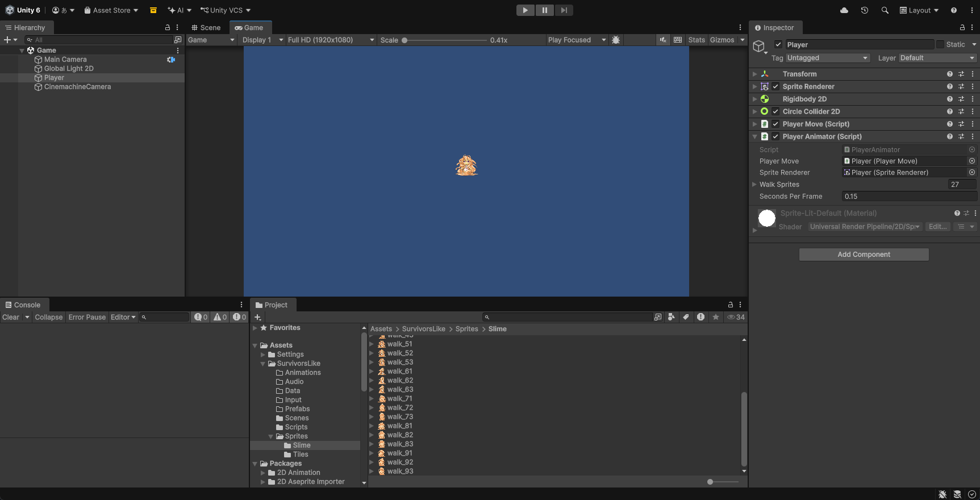The width and height of the screenshot is (980, 500).
Task: Toggle hidden packages visibility count 34
Action: [736, 317]
